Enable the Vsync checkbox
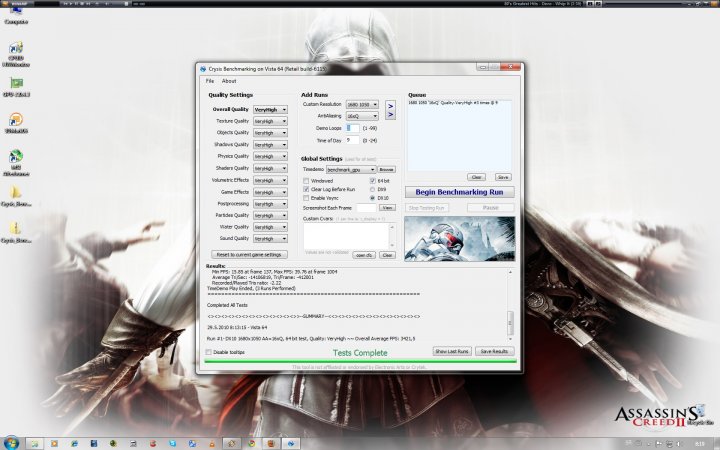Image resolution: width=720 pixels, height=450 pixels. click(306, 198)
